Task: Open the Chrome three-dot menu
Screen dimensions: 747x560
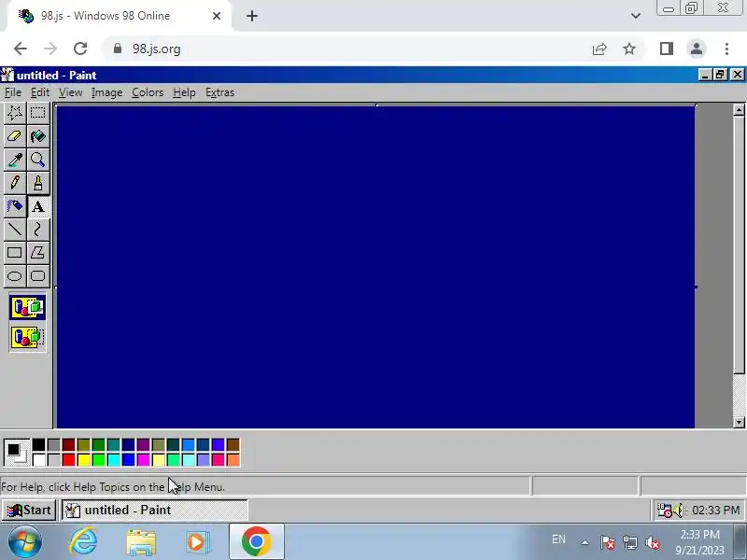Action: coord(726,49)
